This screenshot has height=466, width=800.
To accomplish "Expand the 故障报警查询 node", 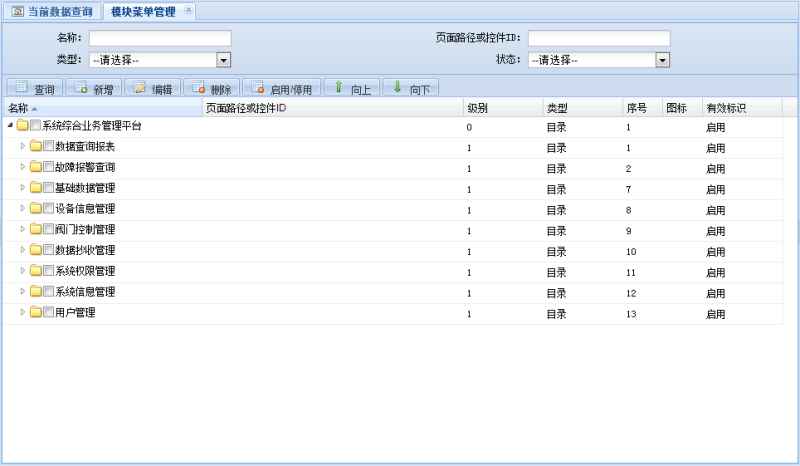I will pyautogui.click(x=22, y=167).
